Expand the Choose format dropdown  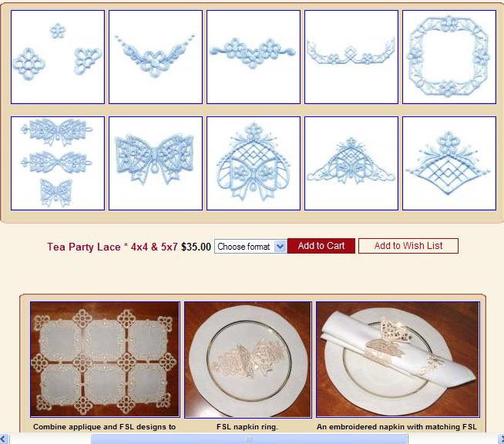pyautogui.click(x=250, y=246)
